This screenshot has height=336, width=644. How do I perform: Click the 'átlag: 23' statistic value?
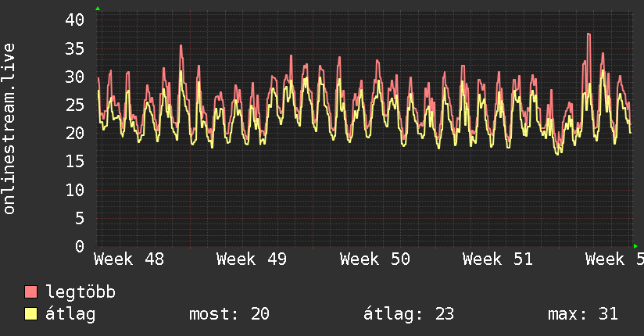409,314
